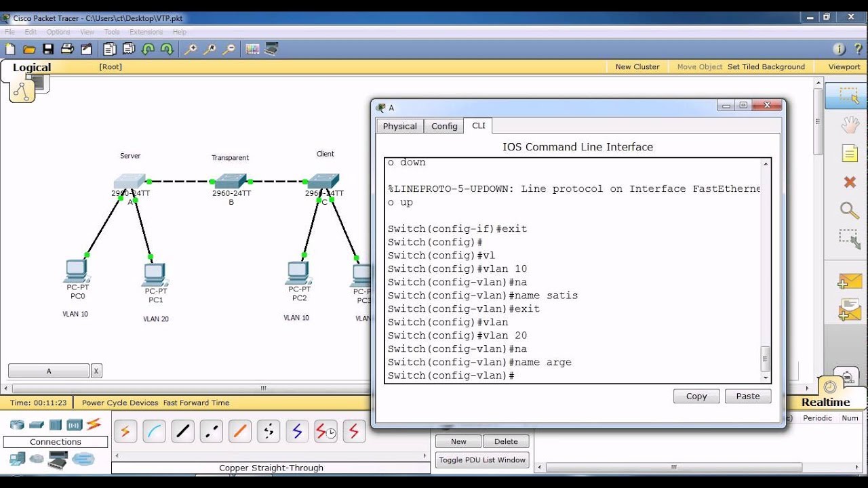Click the Paste button in CLI window
Image resolution: width=868 pixels, height=488 pixels.
[x=748, y=396]
